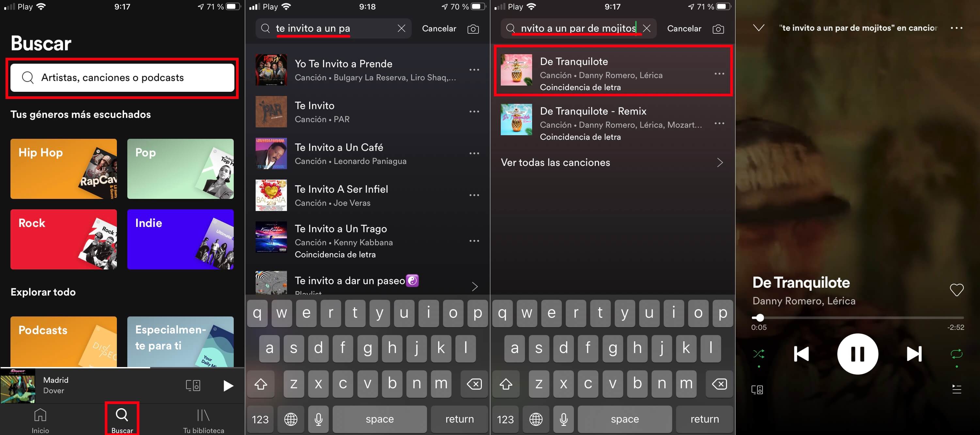980x435 pixels.
Task: Open devices icon in Madrid mini player
Action: [193, 386]
